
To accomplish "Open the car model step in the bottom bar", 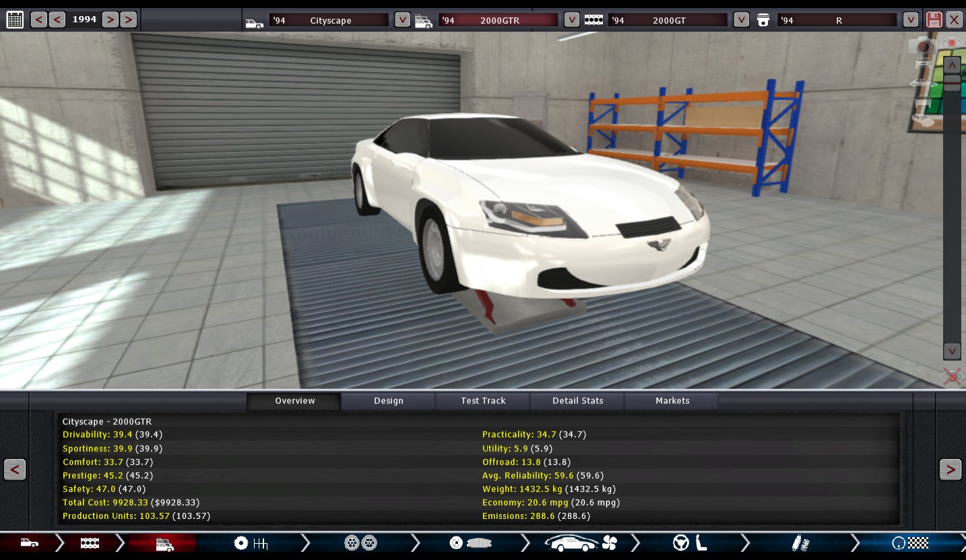I will point(29,543).
